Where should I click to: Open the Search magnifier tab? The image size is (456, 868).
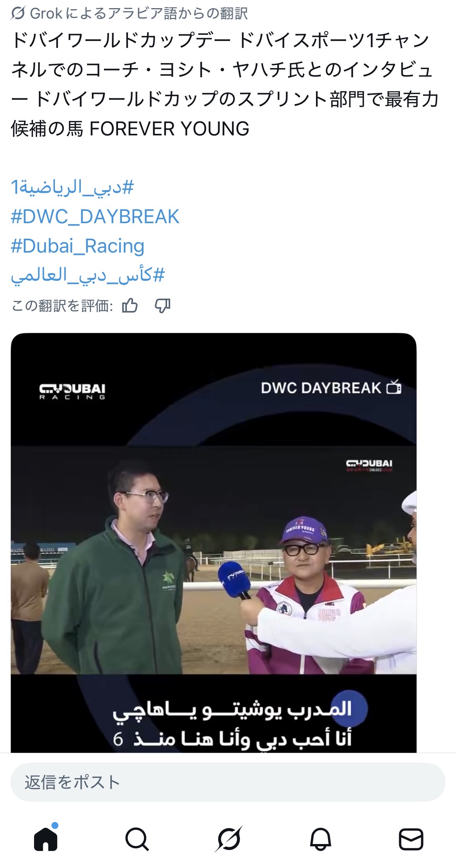coord(137,839)
